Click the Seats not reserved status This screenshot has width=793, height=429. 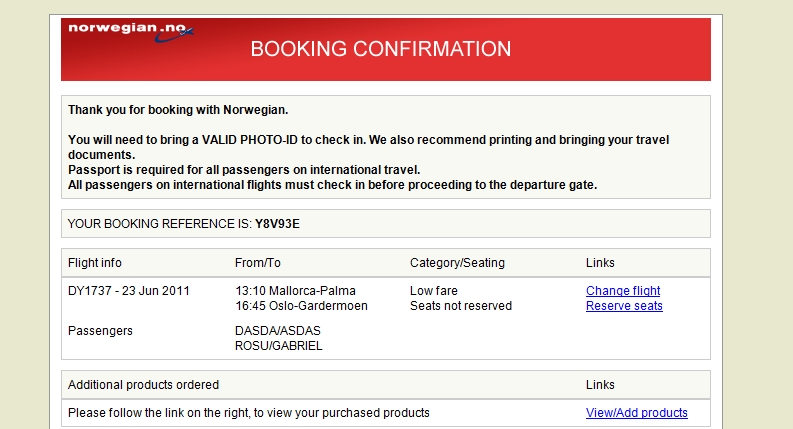pos(461,306)
